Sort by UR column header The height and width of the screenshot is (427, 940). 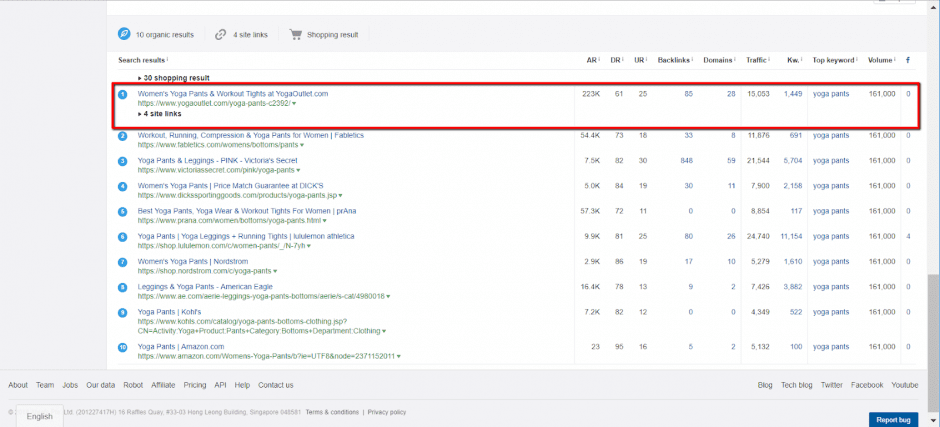[639, 60]
